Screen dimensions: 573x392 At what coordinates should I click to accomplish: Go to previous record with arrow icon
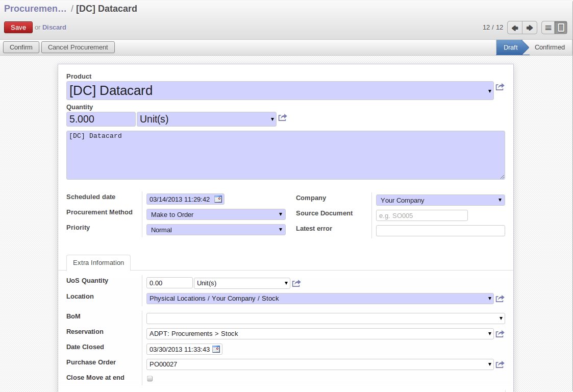click(515, 28)
